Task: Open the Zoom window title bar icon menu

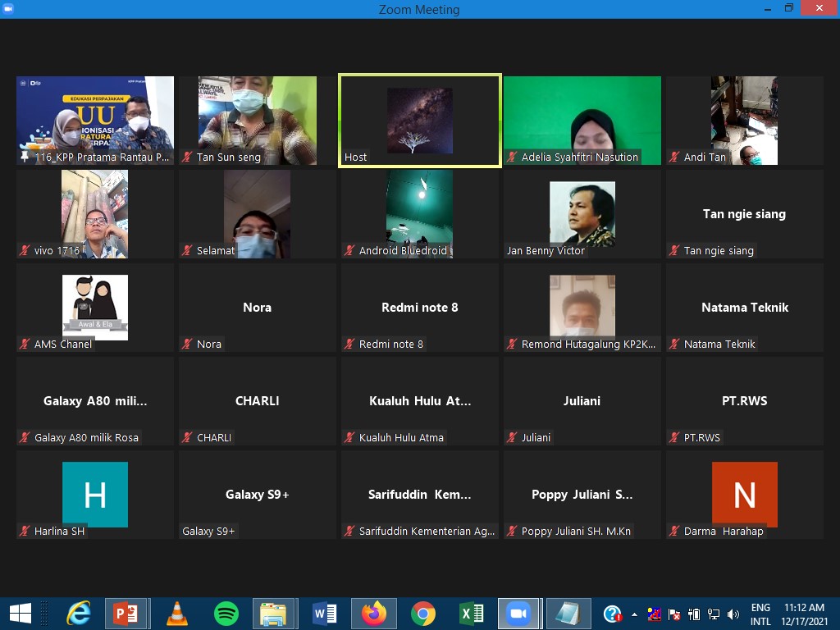Action: coord(9,8)
